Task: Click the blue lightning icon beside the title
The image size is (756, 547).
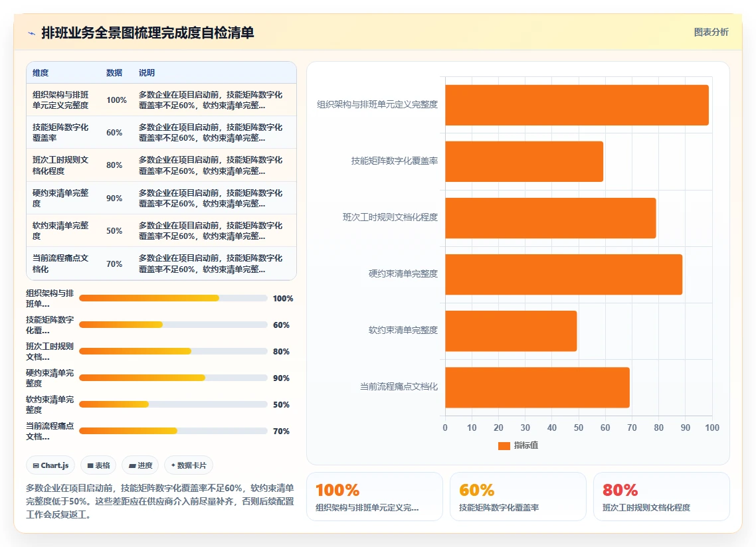Action: [31, 33]
